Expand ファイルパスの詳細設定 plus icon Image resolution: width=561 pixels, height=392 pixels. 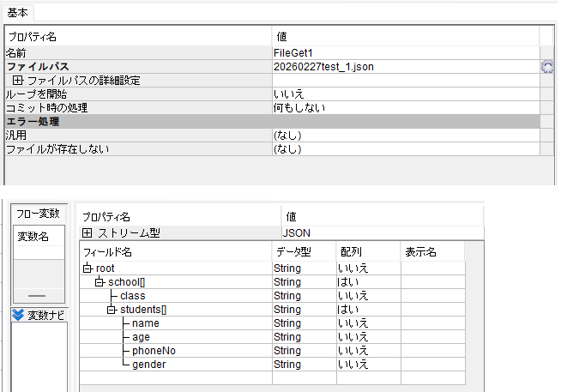pos(17,81)
